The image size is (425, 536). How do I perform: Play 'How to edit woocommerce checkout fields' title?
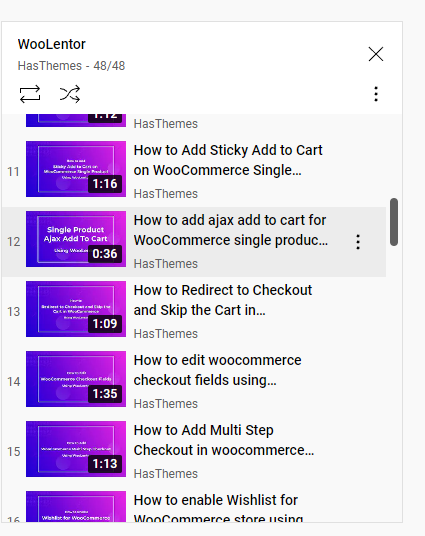(x=217, y=370)
